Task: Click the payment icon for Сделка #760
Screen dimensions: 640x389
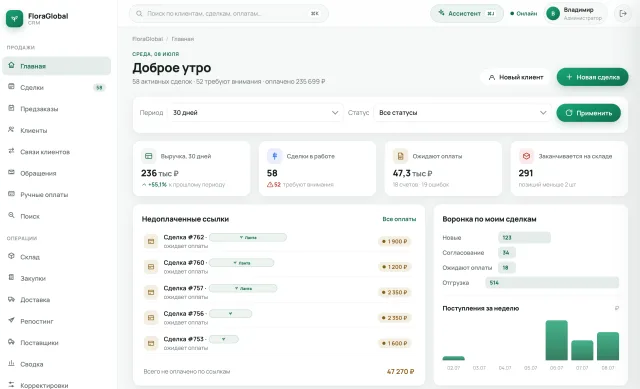Action: (x=151, y=267)
